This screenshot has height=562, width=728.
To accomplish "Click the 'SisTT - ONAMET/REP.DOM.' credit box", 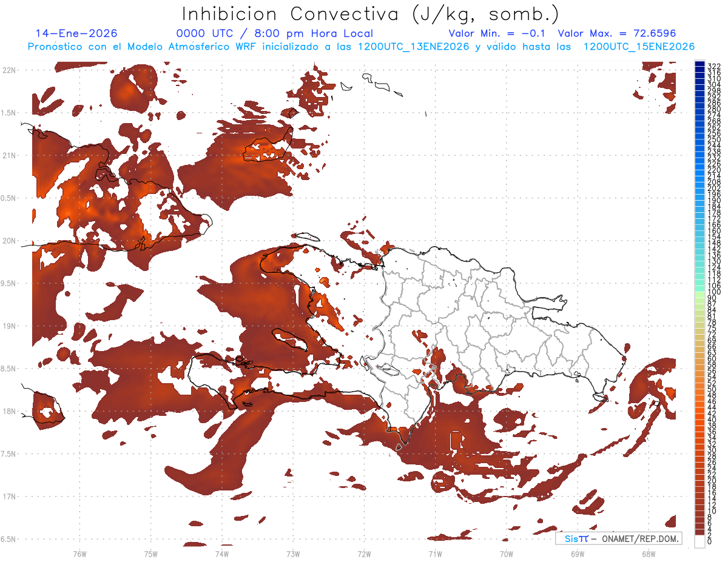I will [x=618, y=538].
